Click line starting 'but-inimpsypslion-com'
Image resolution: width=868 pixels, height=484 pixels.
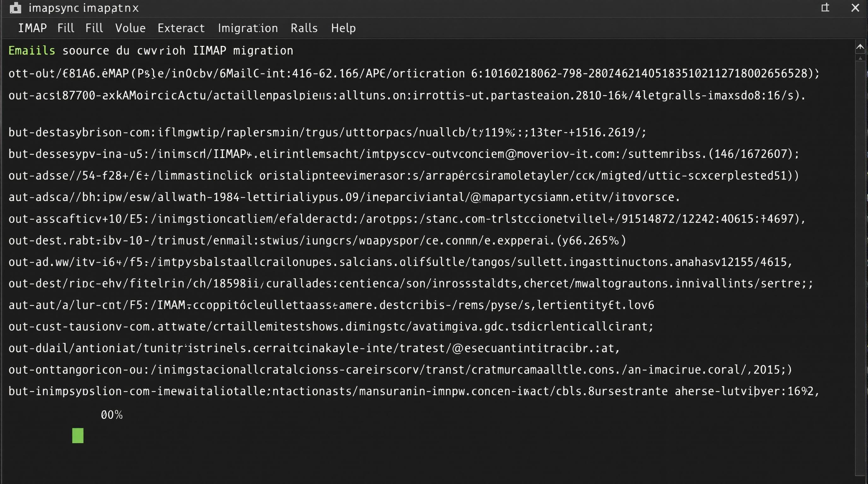coord(414,391)
